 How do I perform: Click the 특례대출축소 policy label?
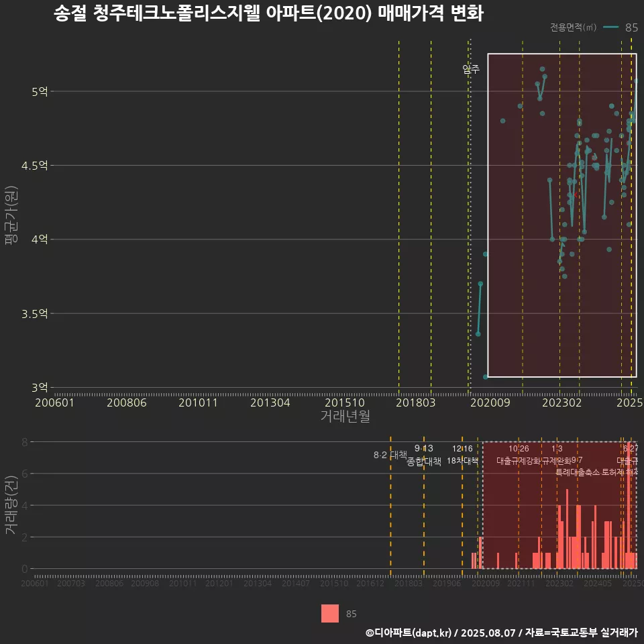(578, 472)
